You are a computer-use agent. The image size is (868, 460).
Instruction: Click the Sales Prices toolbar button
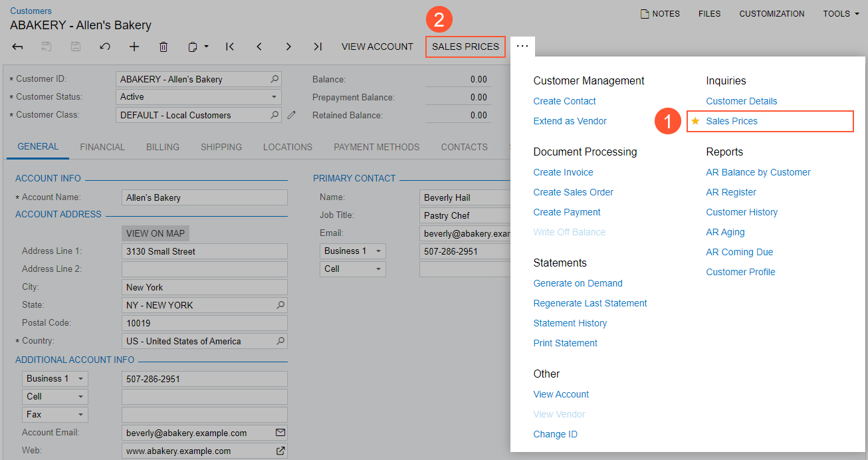point(465,47)
